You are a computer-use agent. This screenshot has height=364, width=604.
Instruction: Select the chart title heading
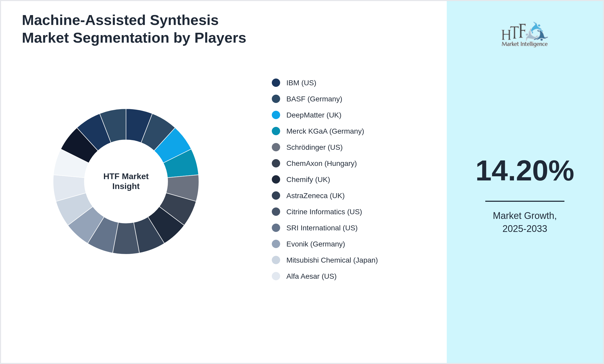pyautogui.click(x=134, y=29)
